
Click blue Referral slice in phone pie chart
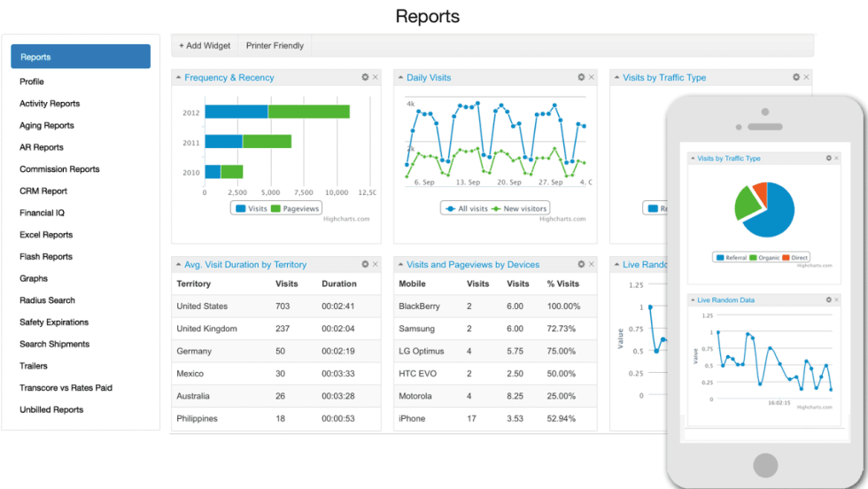pyautogui.click(x=772, y=217)
